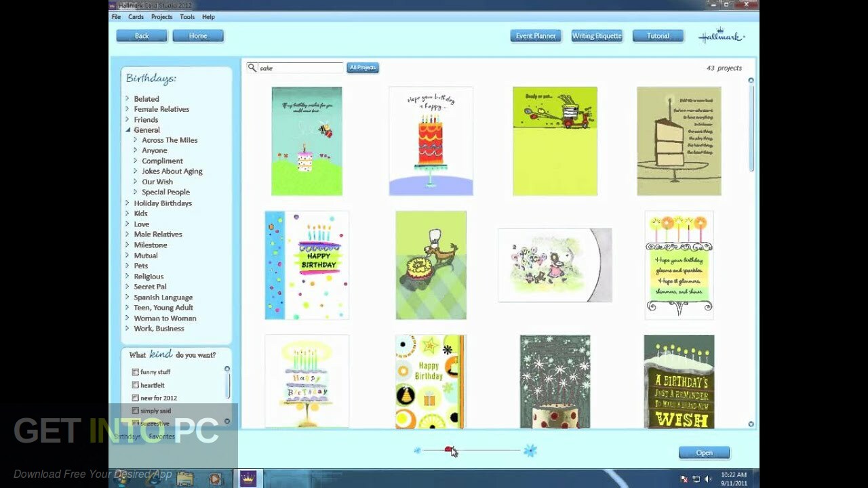Click the small flower zoom-out icon
This screenshot has height=488, width=868.
pos(417,450)
